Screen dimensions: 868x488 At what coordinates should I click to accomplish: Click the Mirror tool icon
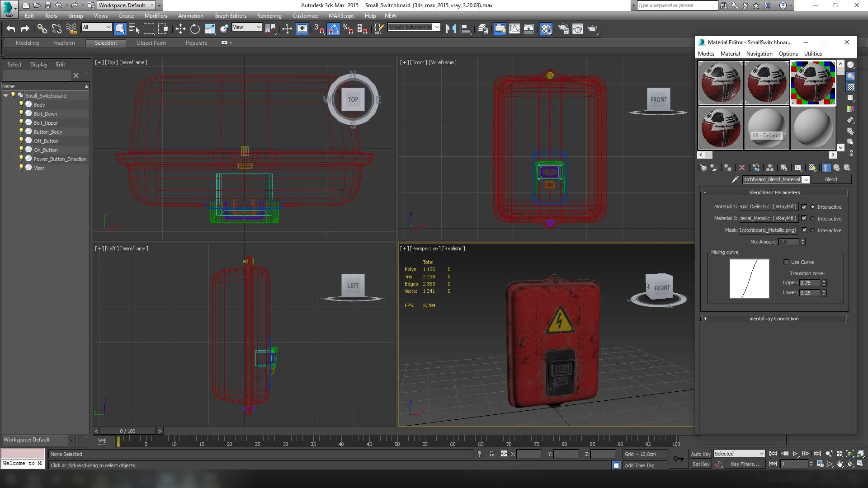coord(451,29)
